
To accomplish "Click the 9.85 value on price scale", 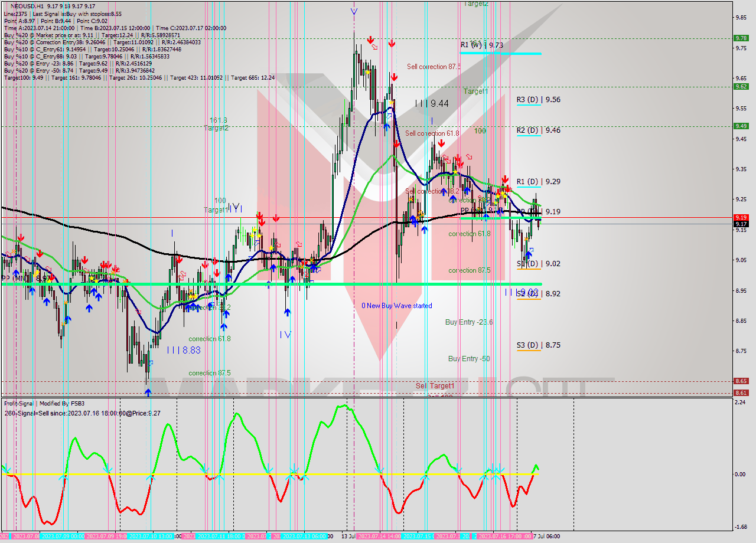I will coord(741,17).
